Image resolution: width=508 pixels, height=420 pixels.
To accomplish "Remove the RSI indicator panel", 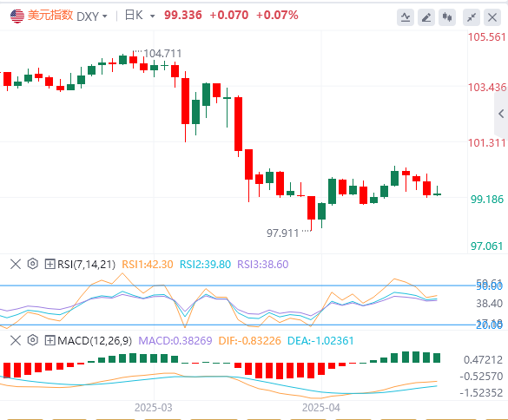I will coord(16,264).
